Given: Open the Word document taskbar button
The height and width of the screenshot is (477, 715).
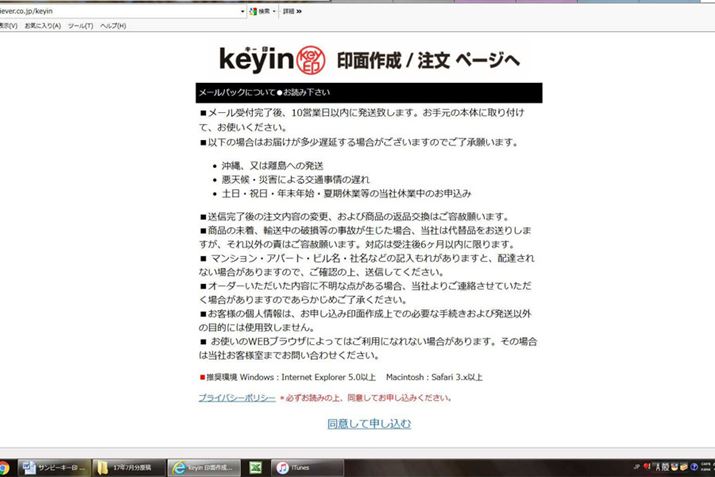Looking at the screenshot, I should 54,468.
